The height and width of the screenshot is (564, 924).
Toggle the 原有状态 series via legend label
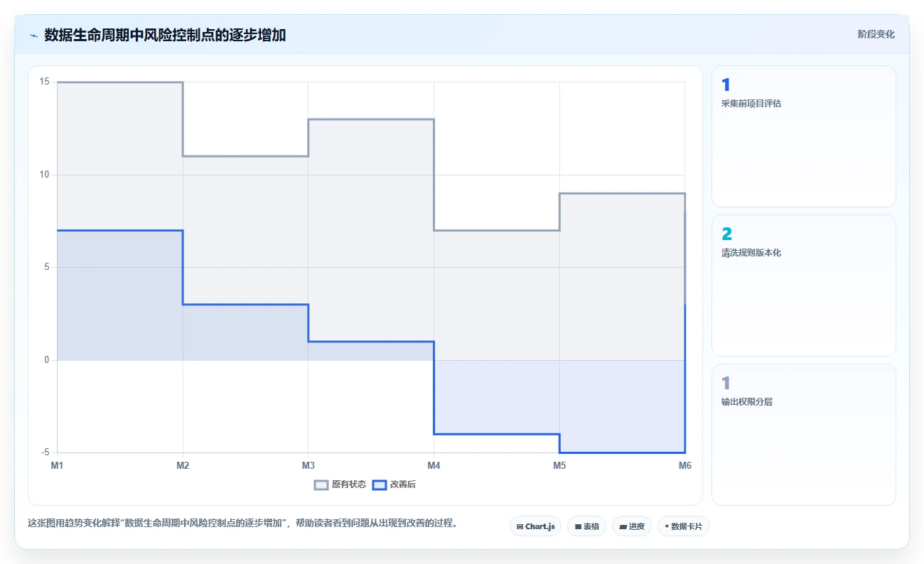(349, 484)
